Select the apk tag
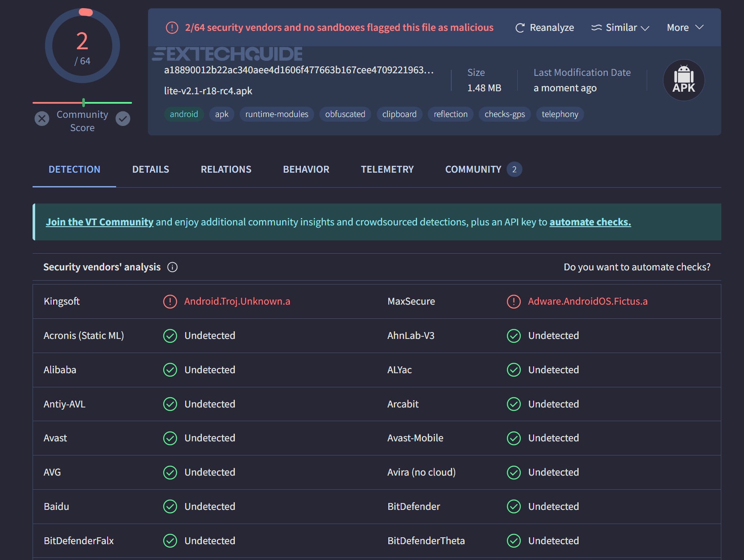The height and width of the screenshot is (560, 744). tap(222, 114)
